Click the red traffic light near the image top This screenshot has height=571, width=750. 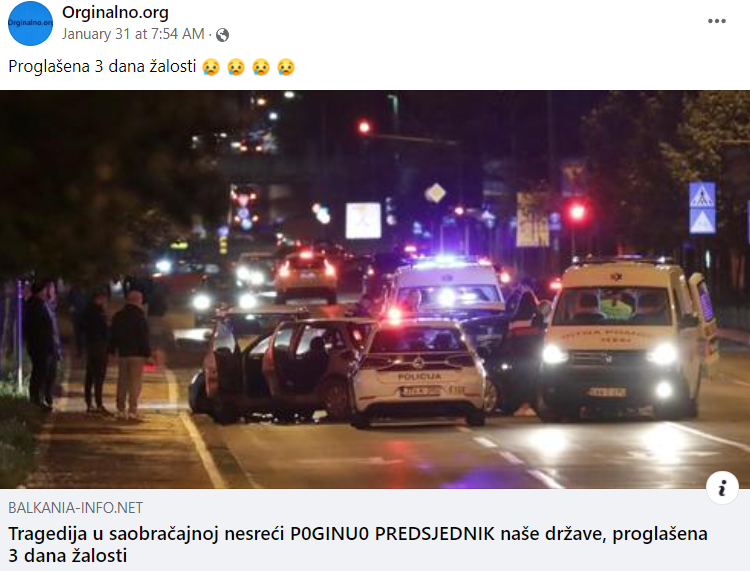coord(364,127)
